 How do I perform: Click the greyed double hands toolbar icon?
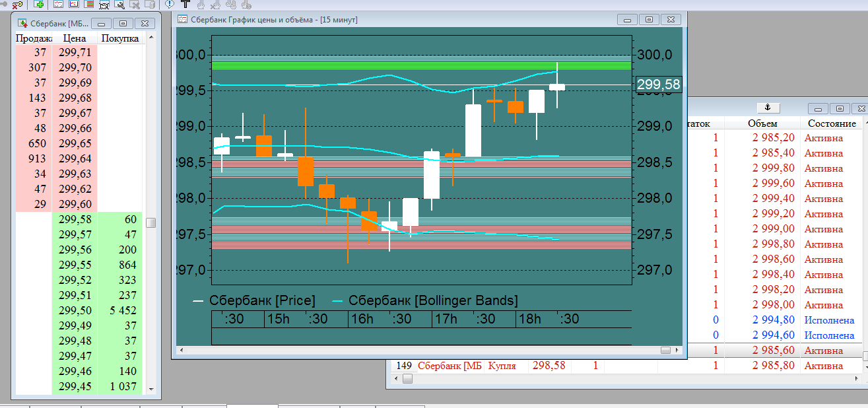tap(230, 5)
